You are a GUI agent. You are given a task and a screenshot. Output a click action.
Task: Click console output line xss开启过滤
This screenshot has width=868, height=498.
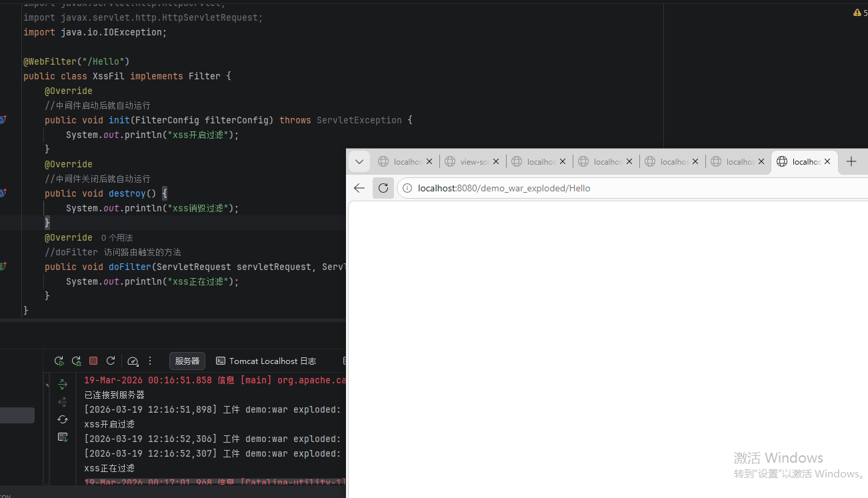coord(109,424)
